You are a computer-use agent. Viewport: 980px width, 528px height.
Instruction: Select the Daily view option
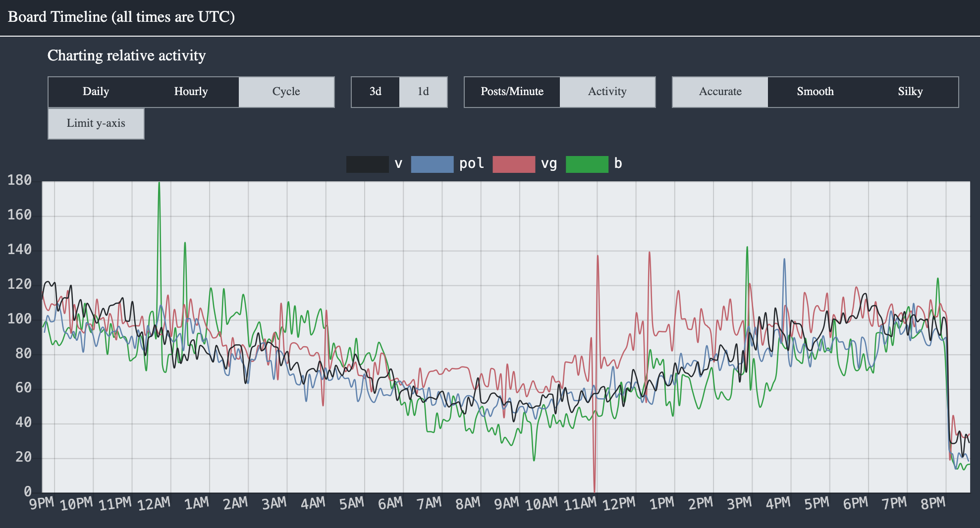(x=96, y=92)
